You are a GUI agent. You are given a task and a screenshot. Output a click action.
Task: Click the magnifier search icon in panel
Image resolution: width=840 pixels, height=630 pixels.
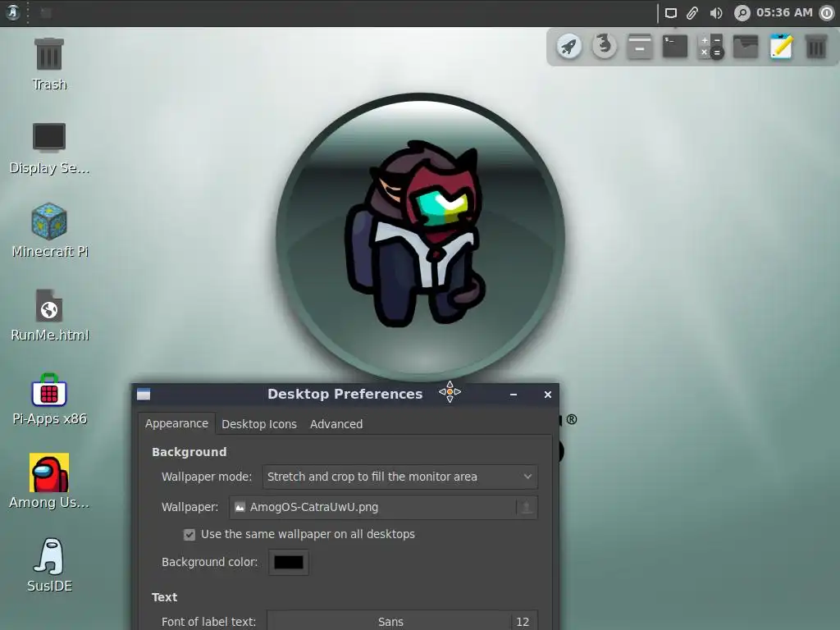pyautogui.click(x=742, y=13)
